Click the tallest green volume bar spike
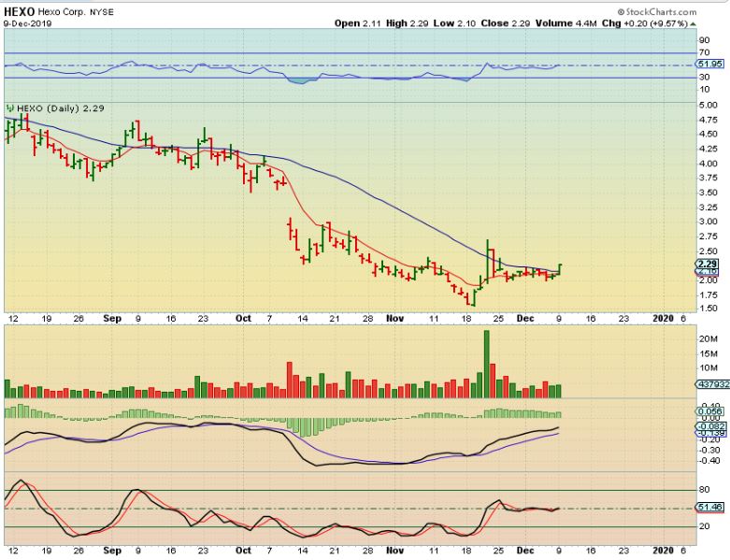The height and width of the screenshot is (560, 730). click(487, 364)
